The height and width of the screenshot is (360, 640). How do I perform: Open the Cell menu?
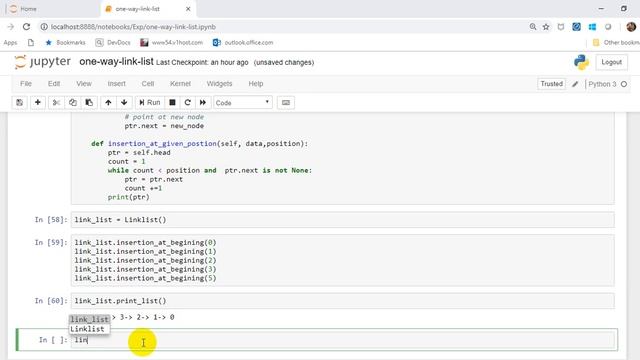pos(148,84)
